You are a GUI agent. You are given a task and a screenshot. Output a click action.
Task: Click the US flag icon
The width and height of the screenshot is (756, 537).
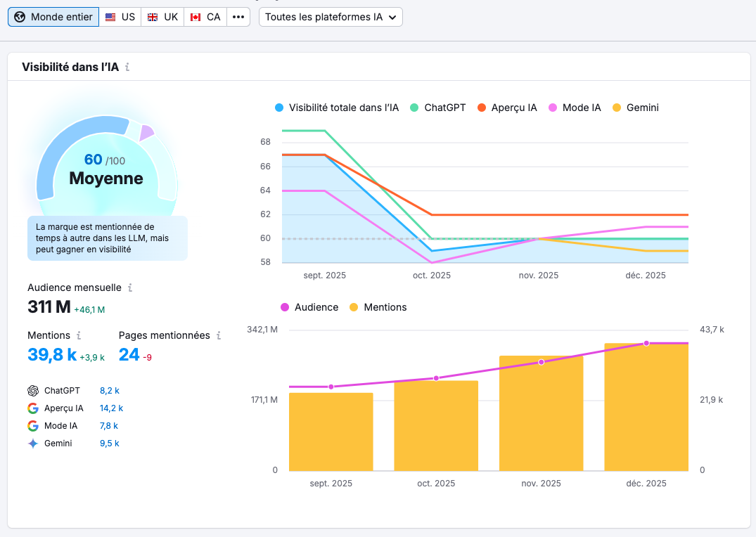point(108,17)
